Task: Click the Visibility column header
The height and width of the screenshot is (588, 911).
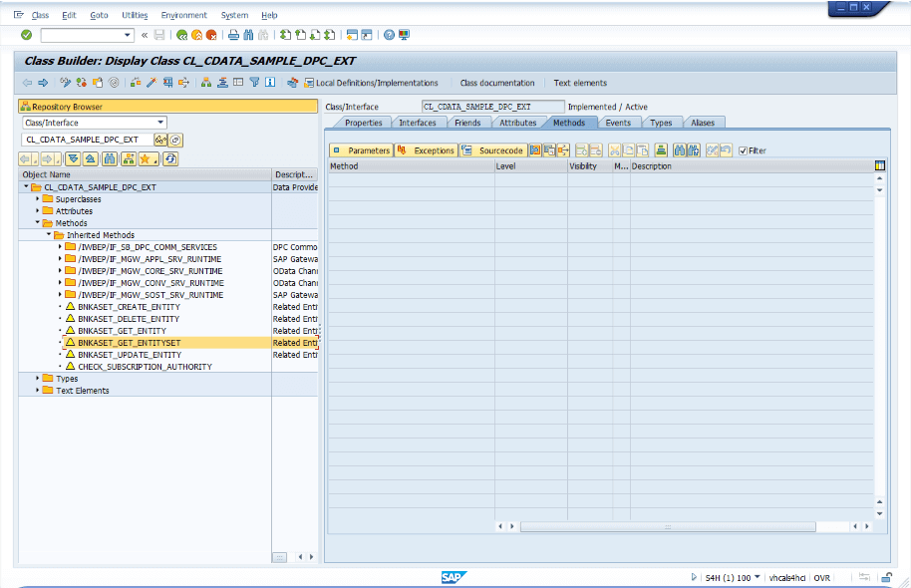Action: coord(590,166)
